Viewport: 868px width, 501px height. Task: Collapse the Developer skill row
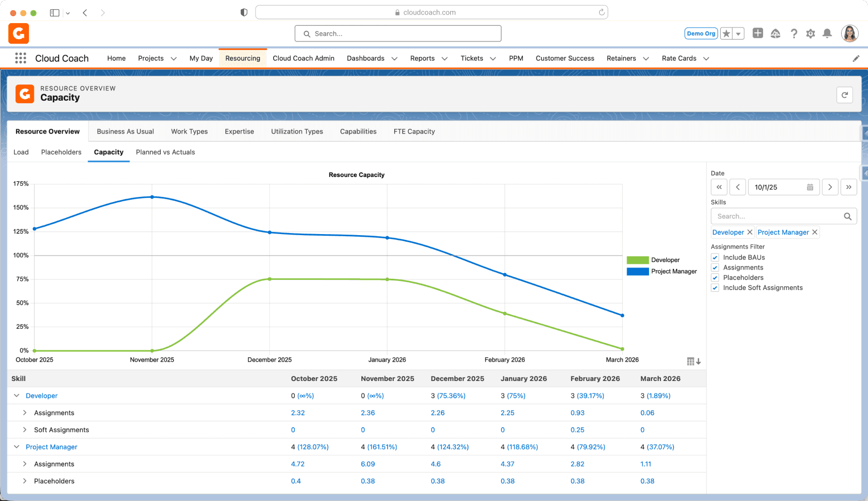[x=17, y=396]
